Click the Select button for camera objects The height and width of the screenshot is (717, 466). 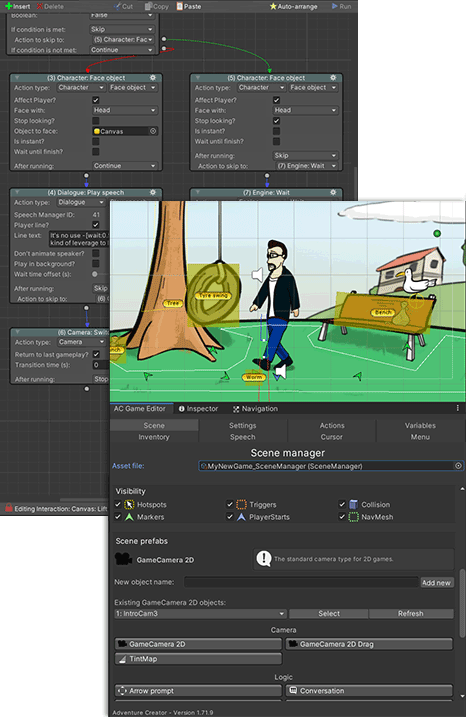click(x=329, y=614)
